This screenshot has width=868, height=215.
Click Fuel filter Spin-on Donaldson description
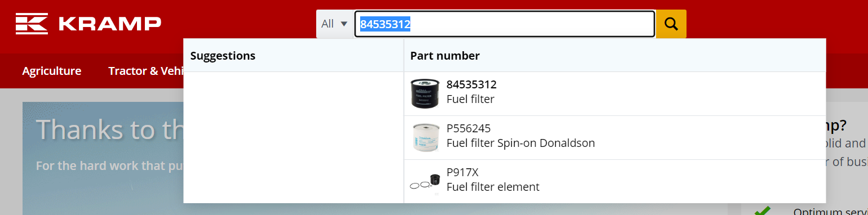click(x=520, y=143)
